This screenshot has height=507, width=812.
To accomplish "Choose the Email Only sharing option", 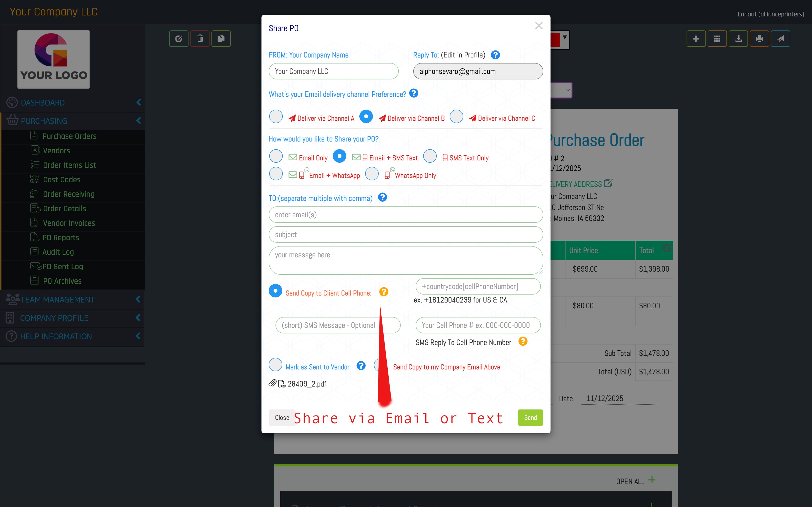I will [276, 156].
